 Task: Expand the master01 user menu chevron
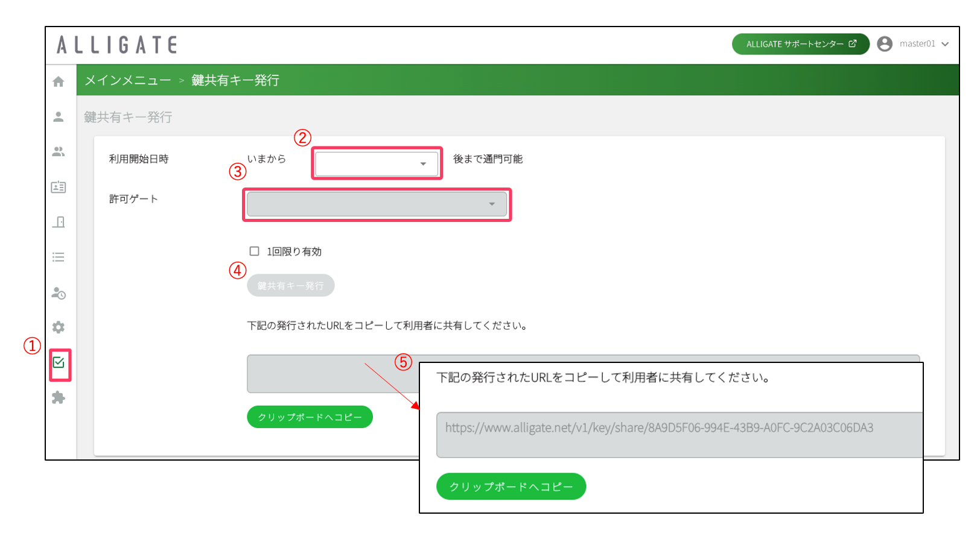pyautogui.click(x=945, y=44)
